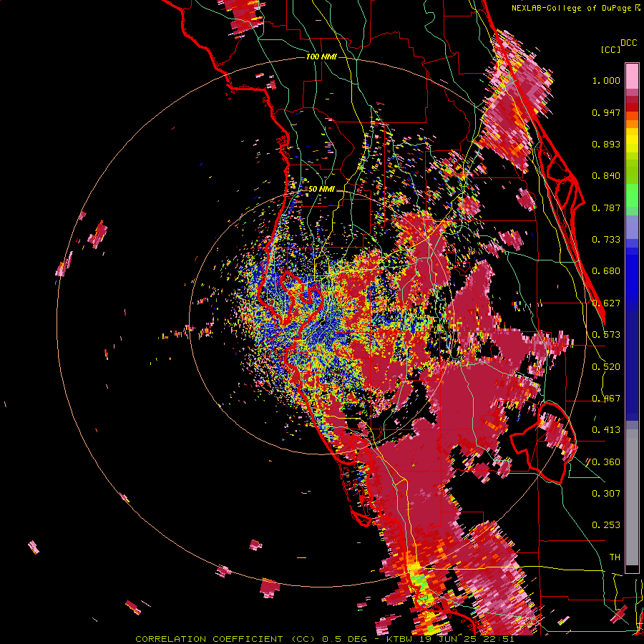Select the 50 NMI range ring label
The height and width of the screenshot is (644, 644).
tap(321, 190)
